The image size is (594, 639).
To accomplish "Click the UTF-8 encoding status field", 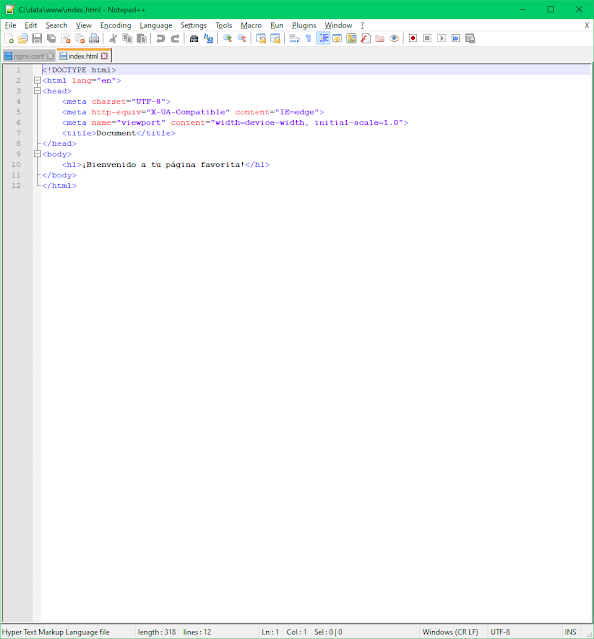I will click(x=500, y=632).
